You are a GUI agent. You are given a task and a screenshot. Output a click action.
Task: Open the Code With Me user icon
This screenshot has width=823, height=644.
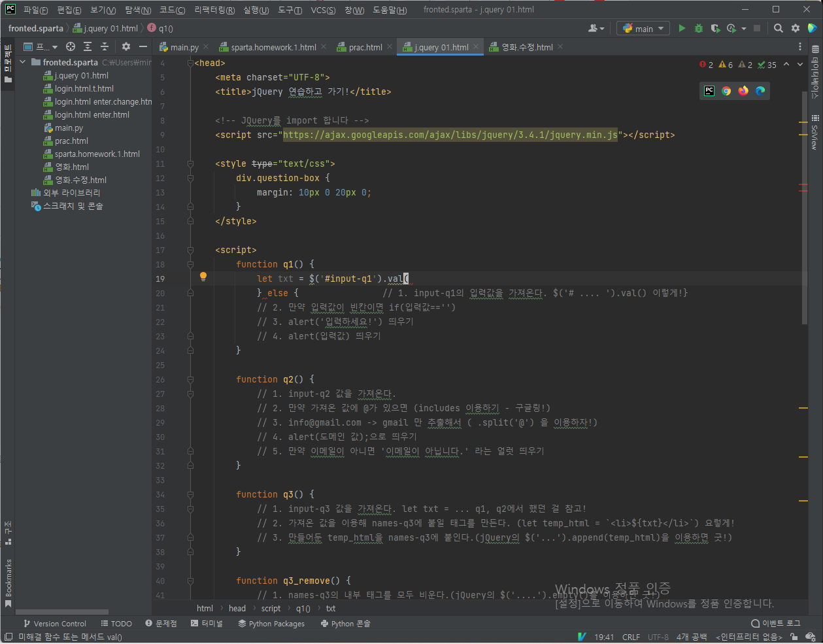coord(596,28)
